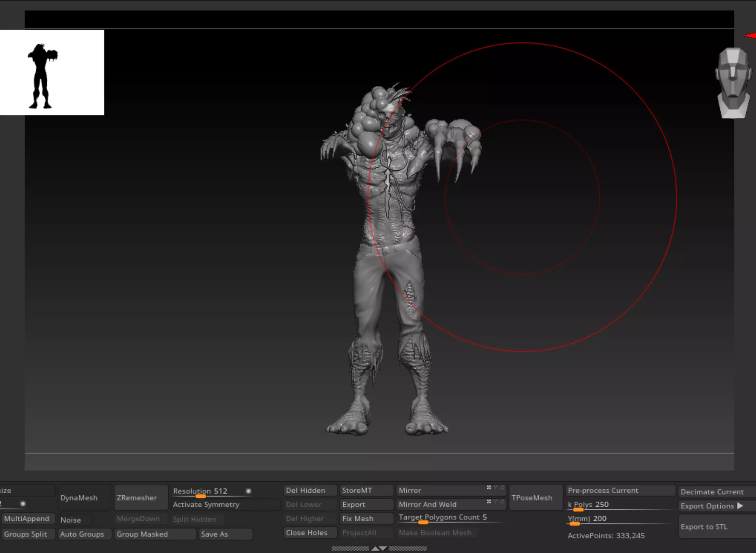Click the up arrow on bottom tray divider
The height and width of the screenshot is (553, 756).
(375, 548)
